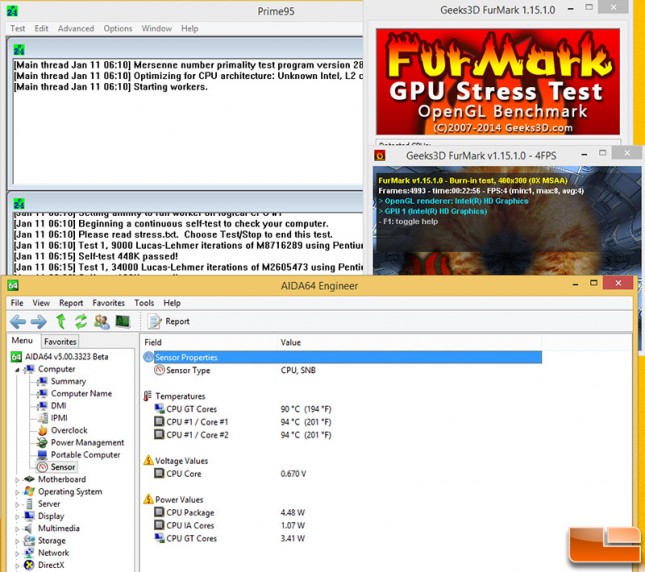
Task: Open the Favorites menu in AIDA64 menu bar
Action: point(109,303)
